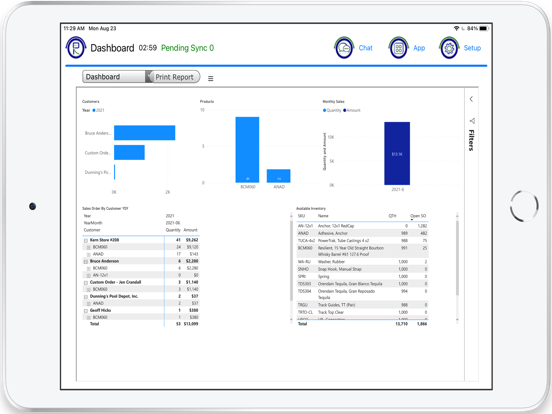Viewport: 552px width, 414px height.
Task: Click the Customer header in sales table
Action: pos(92,230)
